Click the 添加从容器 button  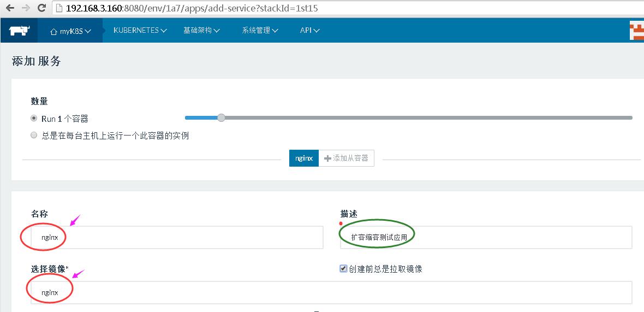tap(346, 158)
